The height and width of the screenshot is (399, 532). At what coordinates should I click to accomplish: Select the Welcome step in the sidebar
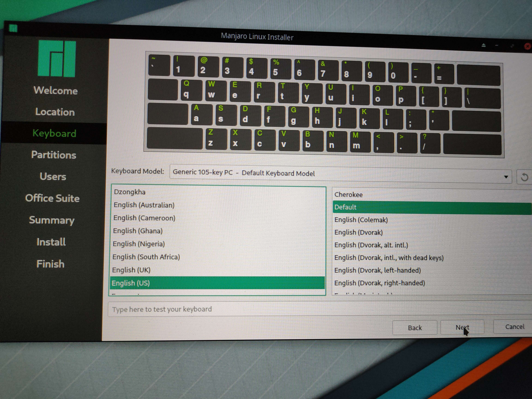click(x=56, y=90)
